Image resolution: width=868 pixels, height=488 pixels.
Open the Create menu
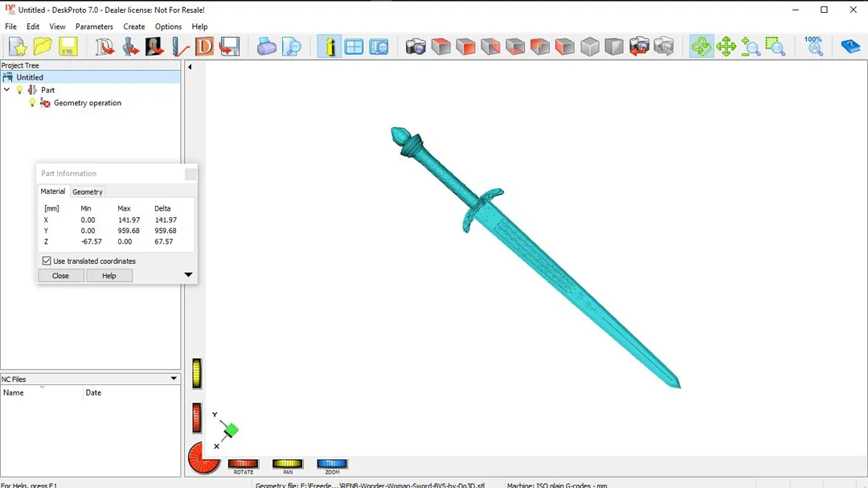134,27
